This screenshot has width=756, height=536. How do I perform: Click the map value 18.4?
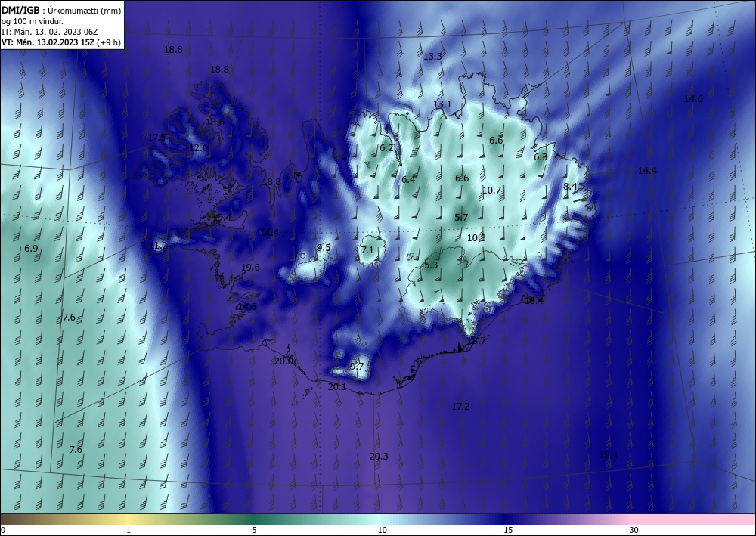coord(534,300)
